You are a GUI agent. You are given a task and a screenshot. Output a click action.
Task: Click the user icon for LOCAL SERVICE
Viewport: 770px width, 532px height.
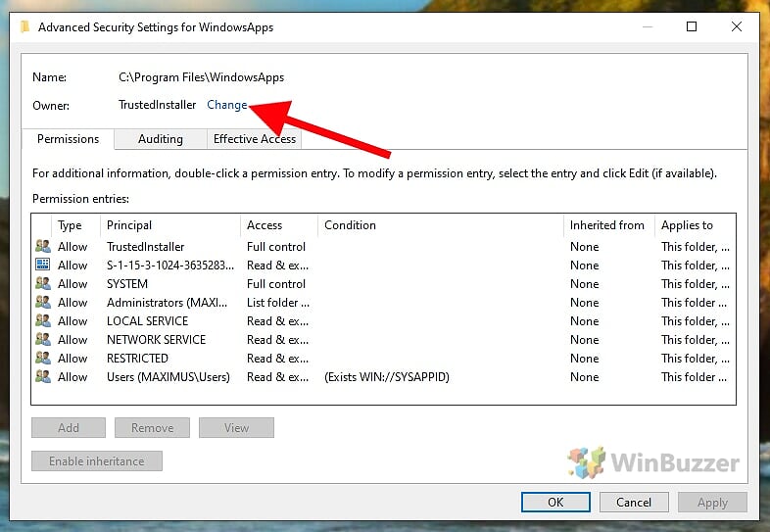(43, 320)
